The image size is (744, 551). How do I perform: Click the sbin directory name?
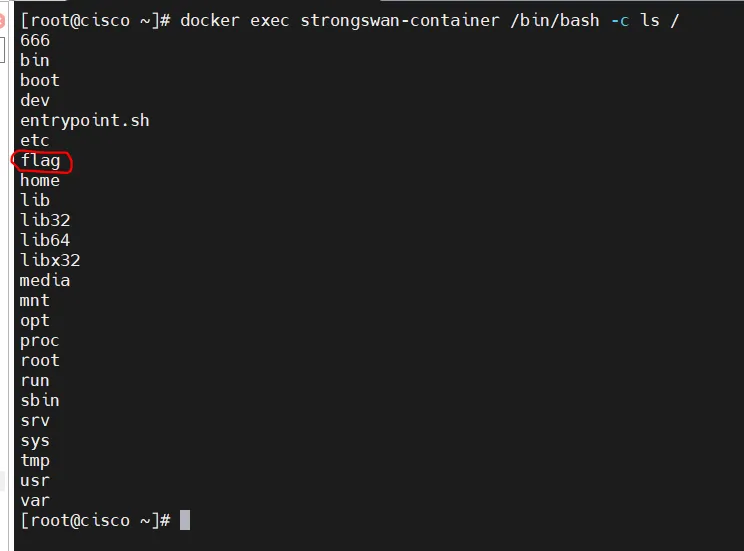click(40, 400)
